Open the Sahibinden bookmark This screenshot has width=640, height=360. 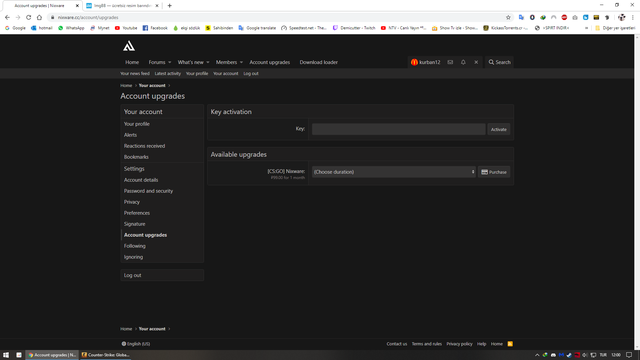(219, 28)
